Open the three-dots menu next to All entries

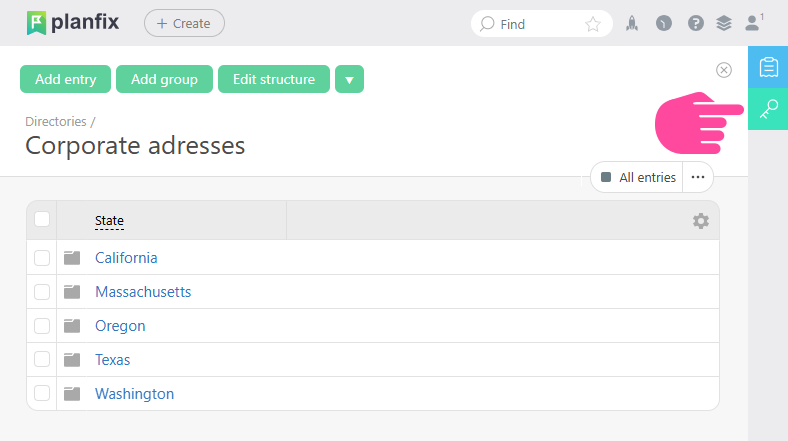click(698, 177)
